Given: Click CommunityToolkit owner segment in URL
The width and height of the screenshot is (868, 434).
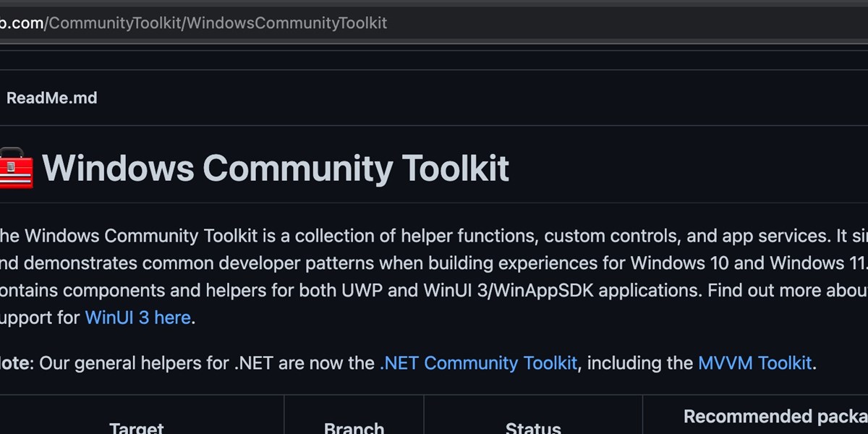Looking at the screenshot, I should point(113,23).
